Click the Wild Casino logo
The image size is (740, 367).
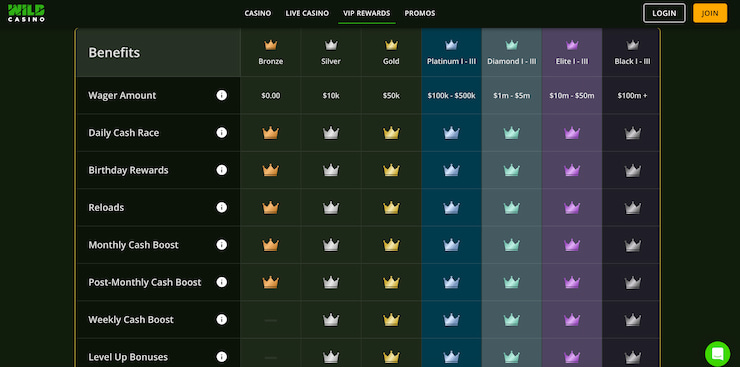26,13
